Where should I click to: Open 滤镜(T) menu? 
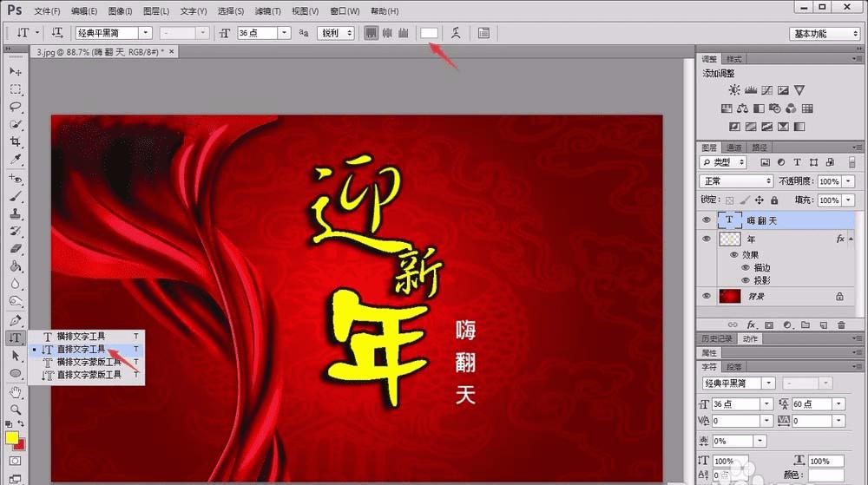(268, 11)
